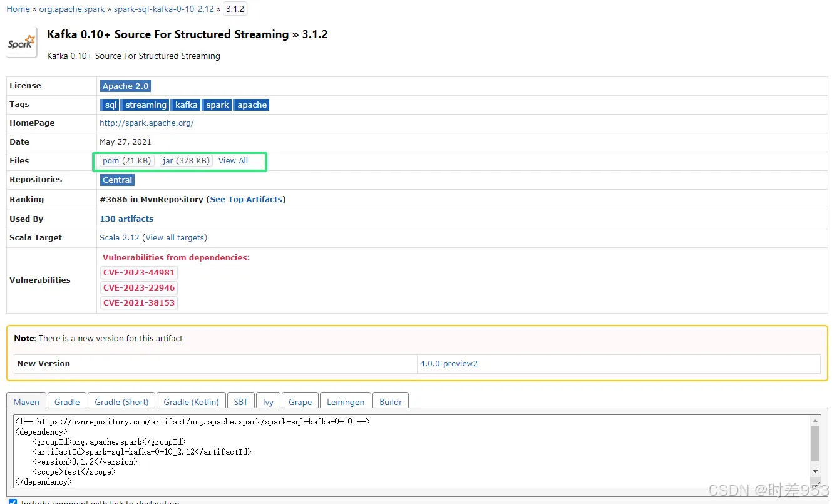Select the Leiningen tab
Image resolution: width=832 pixels, height=504 pixels.
[345, 401]
